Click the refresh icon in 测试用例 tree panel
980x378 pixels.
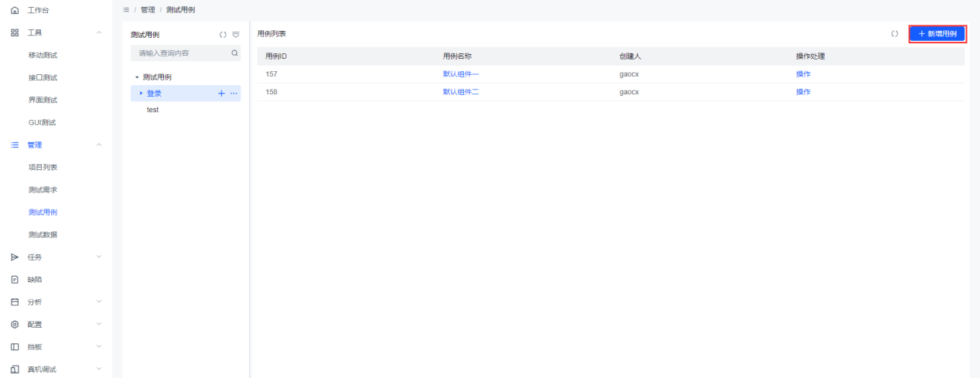point(223,35)
